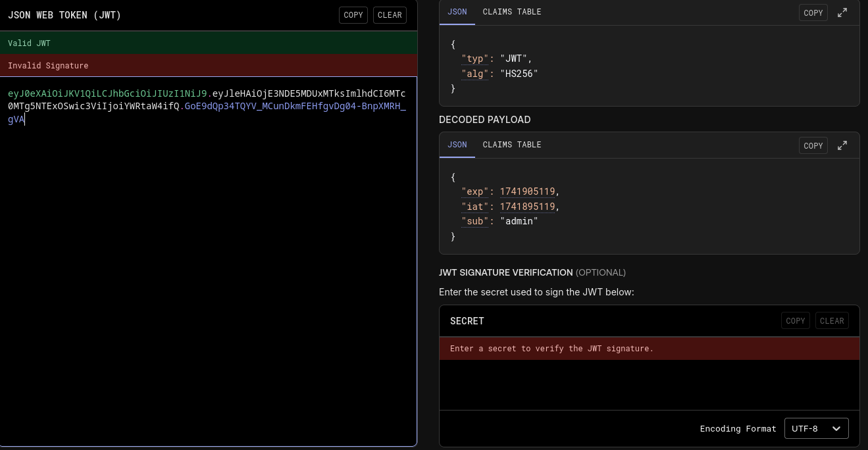This screenshot has width=868, height=450.
Task: Click the "alg" key in decoded header
Action: point(475,74)
